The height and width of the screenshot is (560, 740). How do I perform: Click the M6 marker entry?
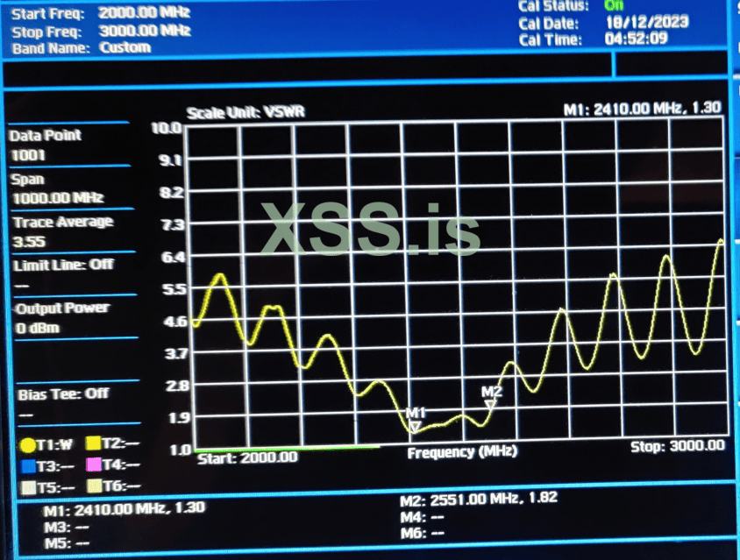[x=422, y=534]
